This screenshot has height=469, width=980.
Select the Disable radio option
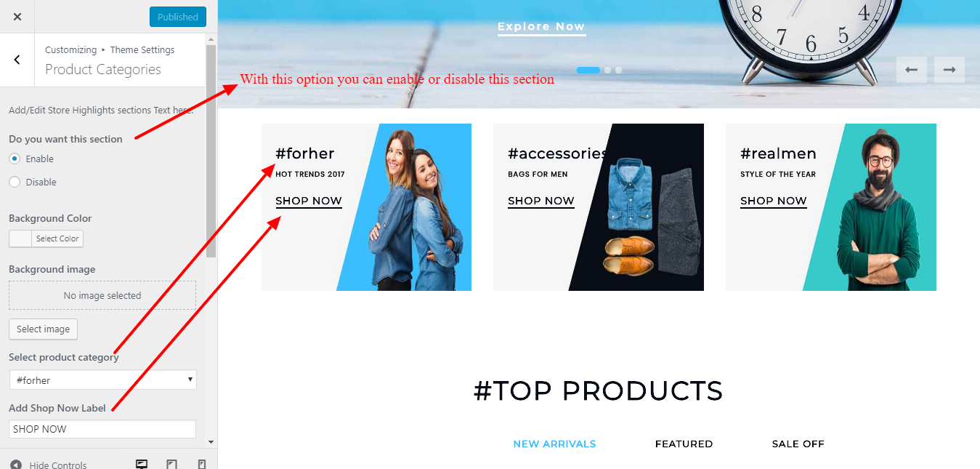pyautogui.click(x=15, y=182)
